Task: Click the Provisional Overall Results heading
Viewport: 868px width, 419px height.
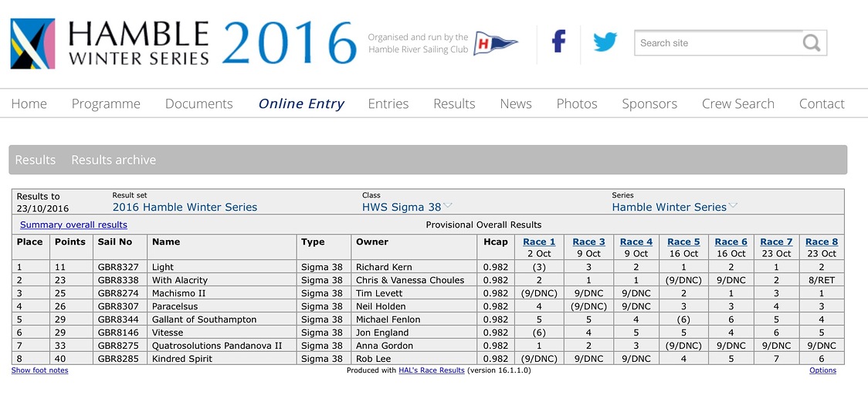Action: click(x=483, y=225)
